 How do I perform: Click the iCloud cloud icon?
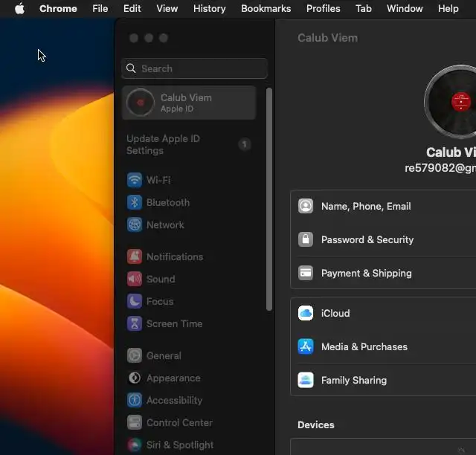click(x=306, y=313)
